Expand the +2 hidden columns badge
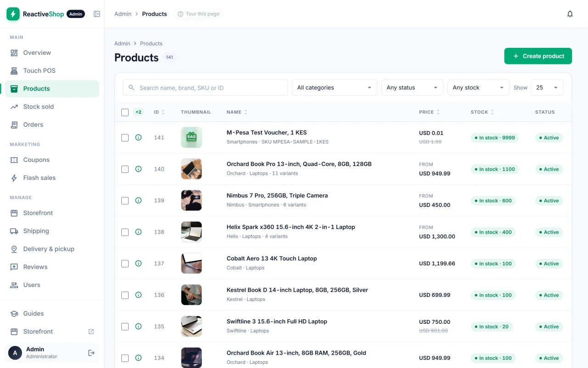This screenshot has height=368, width=588. (138, 112)
